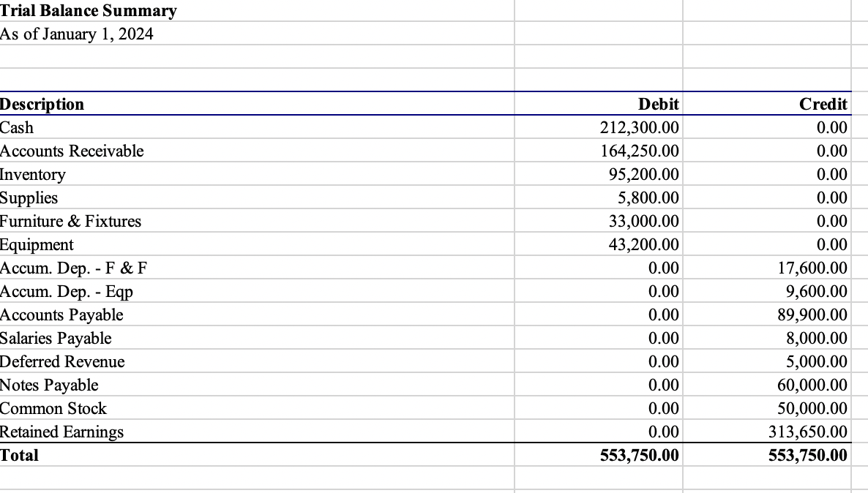Select the Deferred Revenue credit amount 5,000.00

(818, 361)
